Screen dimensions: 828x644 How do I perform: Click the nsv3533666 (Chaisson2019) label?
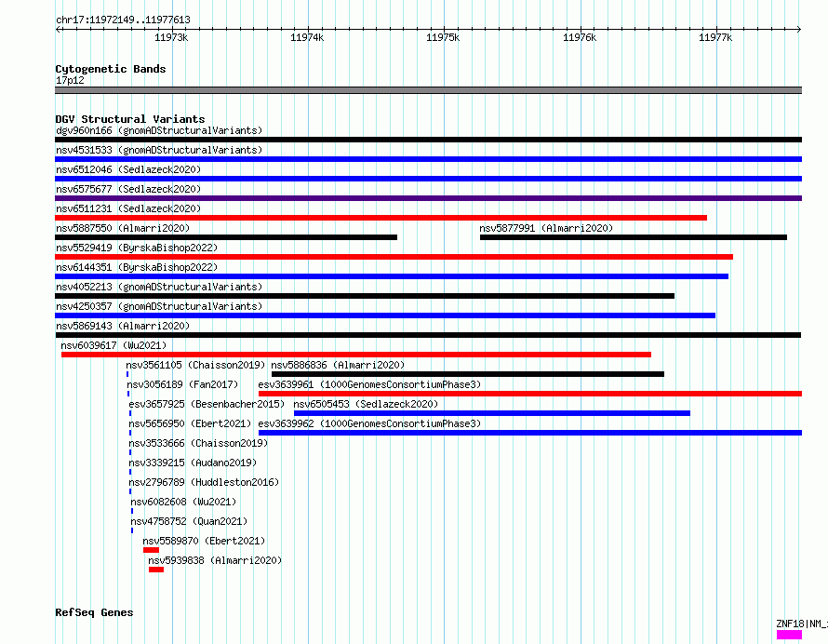[x=198, y=443]
